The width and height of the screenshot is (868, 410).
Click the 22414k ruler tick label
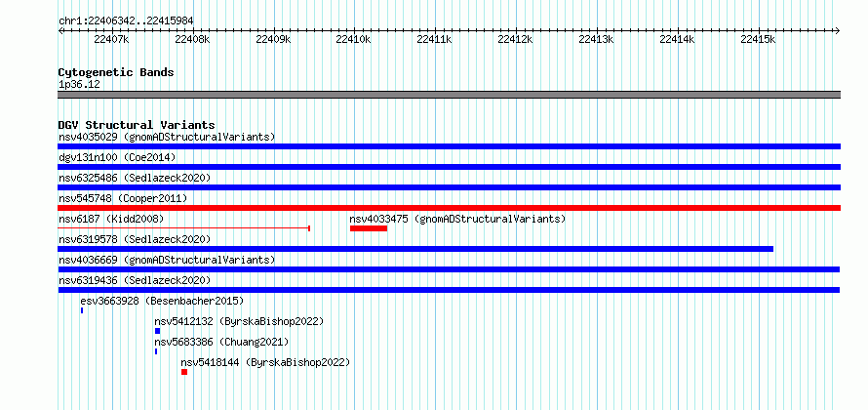tap(678, 39)
